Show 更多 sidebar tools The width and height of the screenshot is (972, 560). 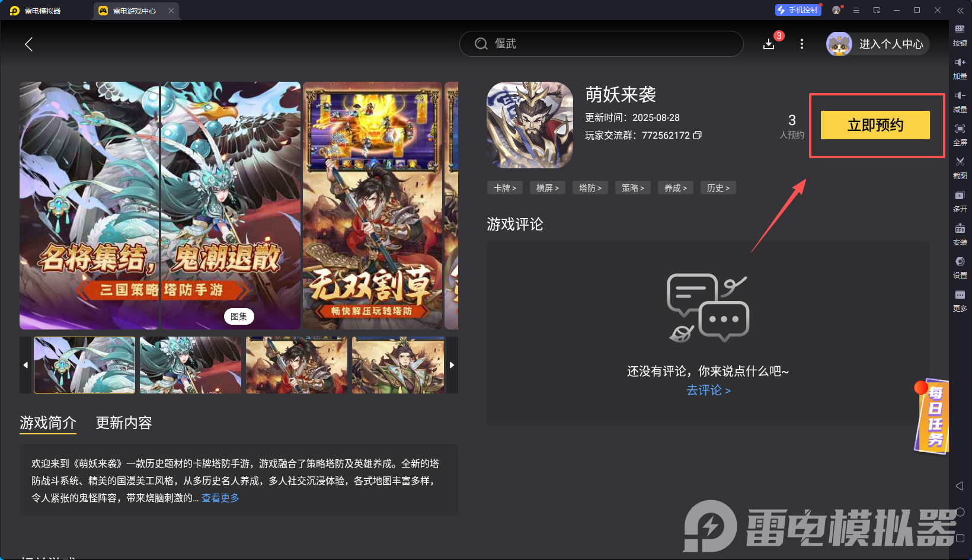(x=960, y=301)
